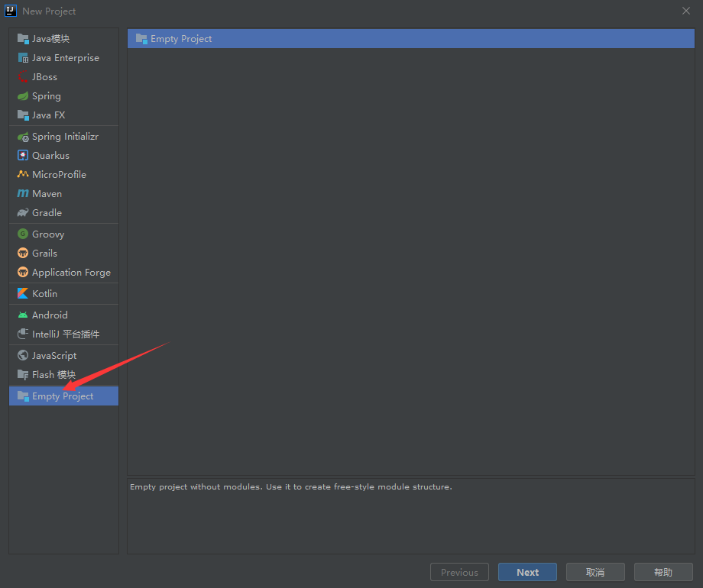Select Empty Project in the sidebar
This screenshot has width=703, height=588.
click(63, 396)
